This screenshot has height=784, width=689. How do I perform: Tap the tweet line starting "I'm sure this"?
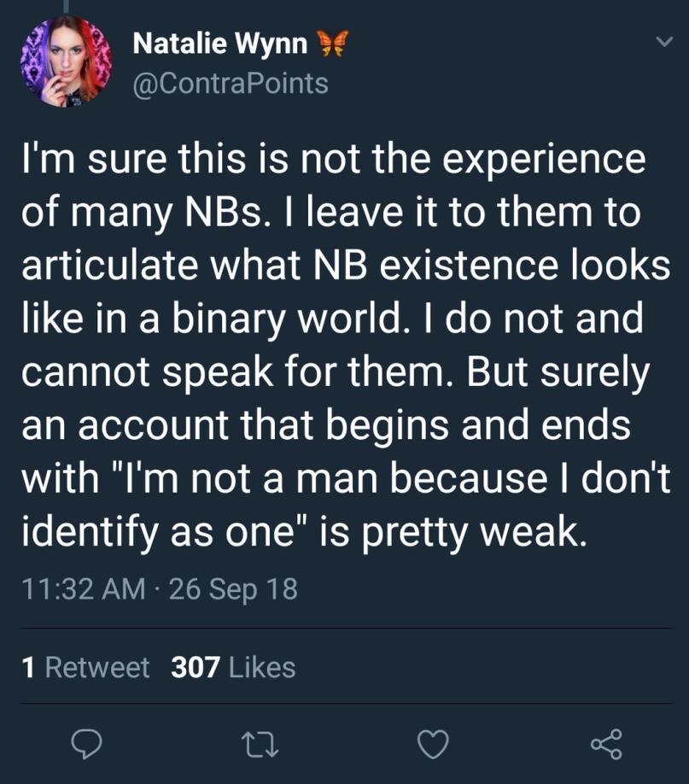(x=333, y=161)
